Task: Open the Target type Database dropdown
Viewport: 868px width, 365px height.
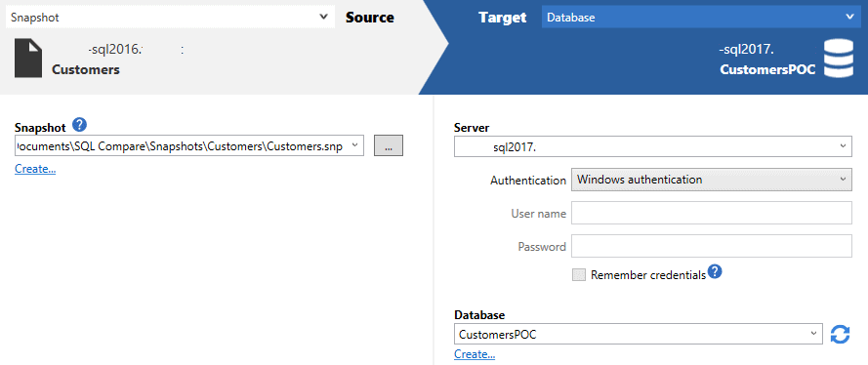Action: coord(700,18)
